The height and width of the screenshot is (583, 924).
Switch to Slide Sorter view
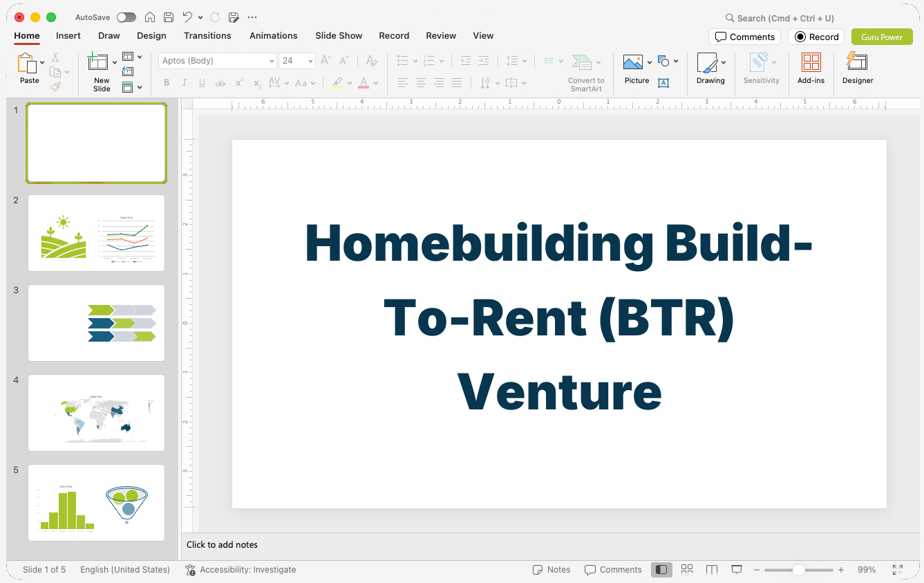point(687,570)
